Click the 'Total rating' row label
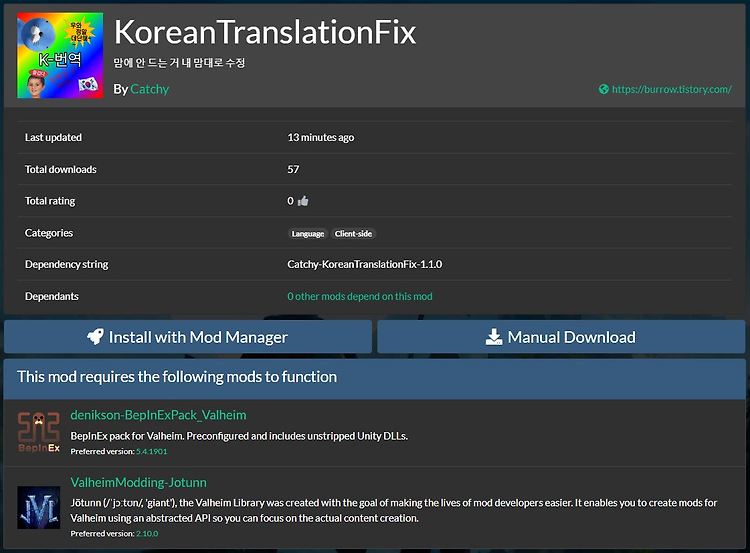Screen dimensions: 750x553 [50, 201]
